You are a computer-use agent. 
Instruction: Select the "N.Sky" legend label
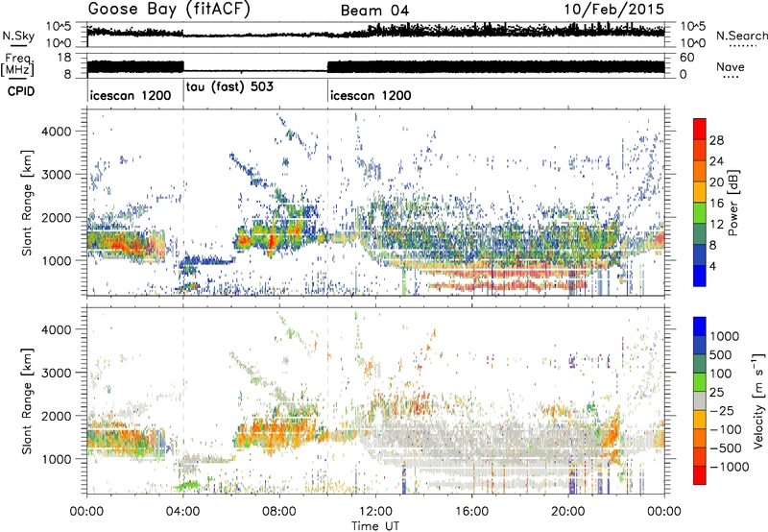point(18,36)
